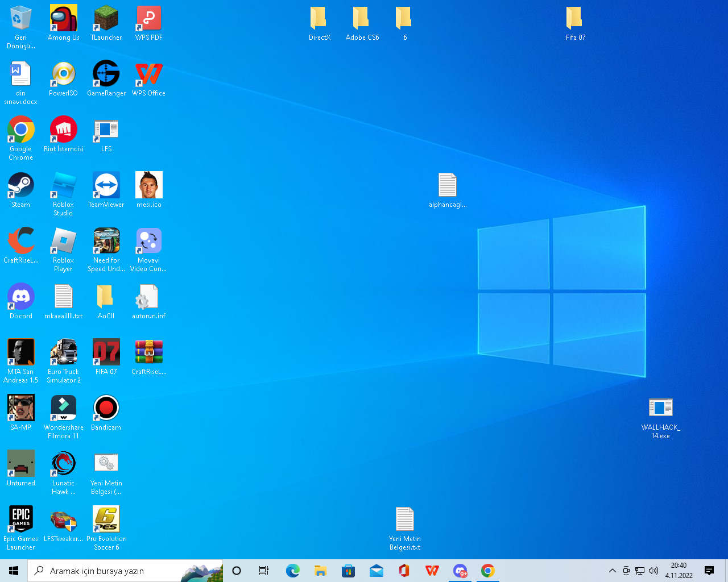Open the notification center icon
The width and height of the screenshot is (728, 582).
point(709,571)
